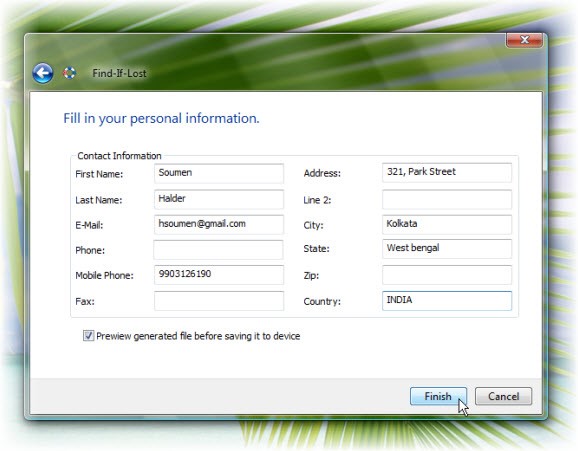
Task: Select the Mobile Phone number field
Action: coord(219,275)
